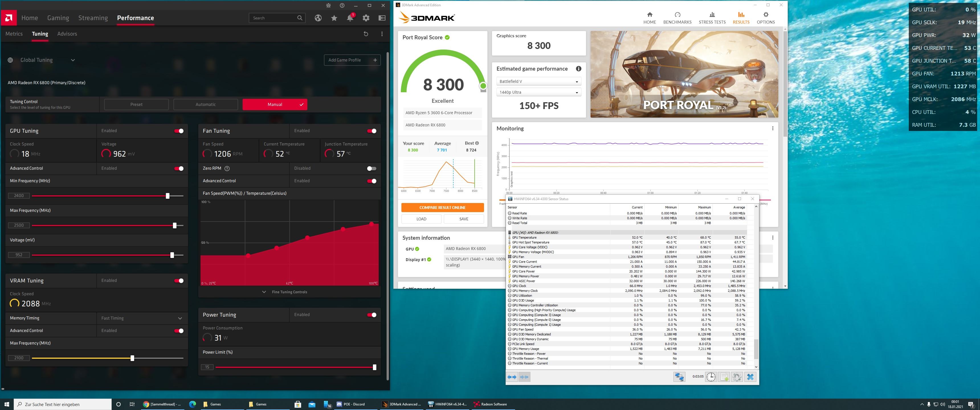Image resolution: width=980 pixels, height=410 pixels.
Task: Open 3DMark OPTIONS tab
Action: pos(765,18)
